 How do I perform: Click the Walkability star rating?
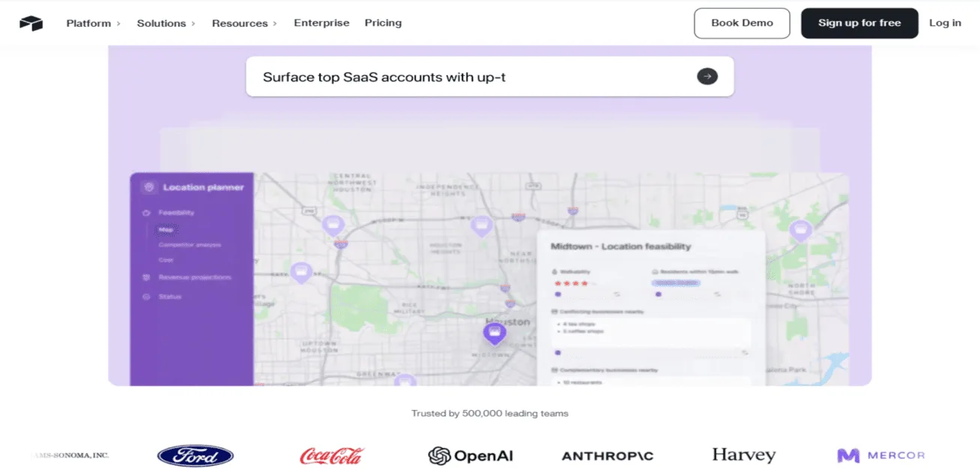pyautogui.click(x=575, y=283)
